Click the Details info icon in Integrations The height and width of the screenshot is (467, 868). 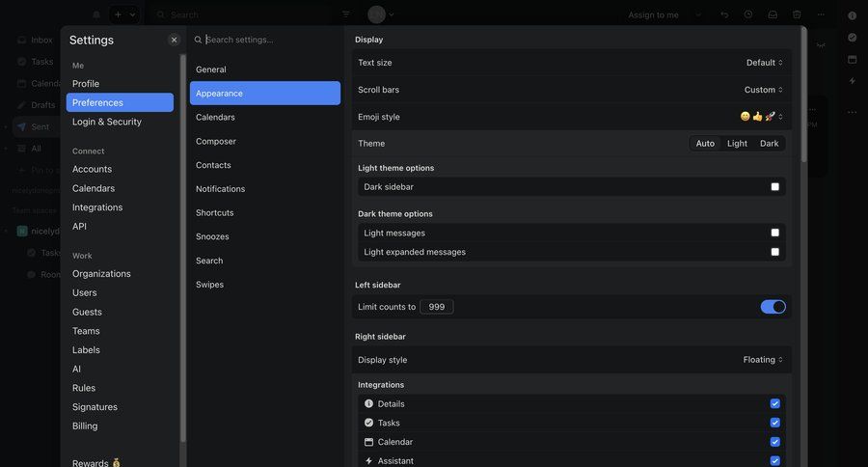click(x=368, y=404)
